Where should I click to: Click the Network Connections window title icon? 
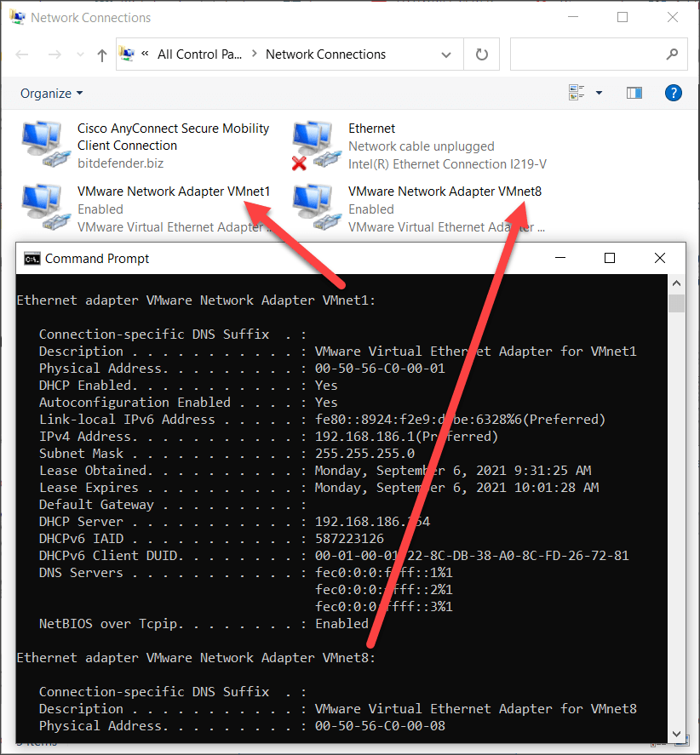[x=17, y=17]
